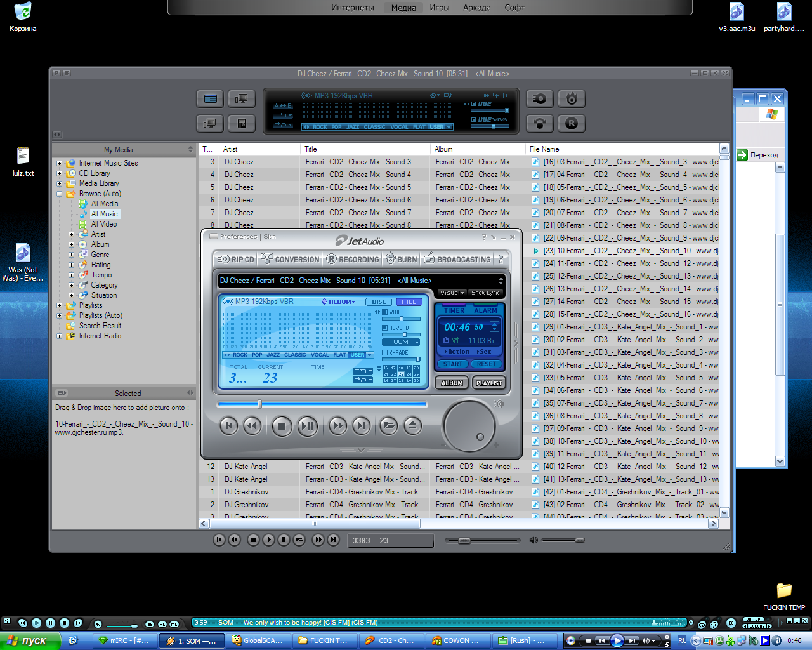Open the Burn tool
The height and width of the screenshot is (650, 812).
pos(401,259)
